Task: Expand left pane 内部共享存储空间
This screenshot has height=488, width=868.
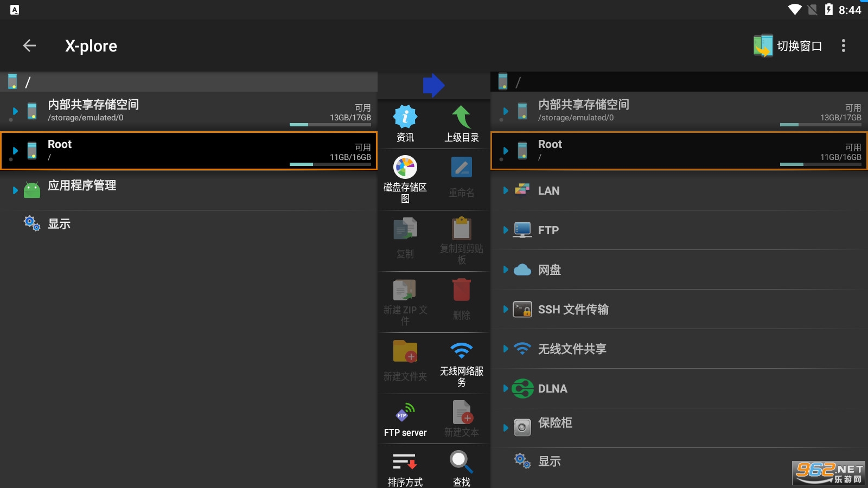Action: pos(15,111)
